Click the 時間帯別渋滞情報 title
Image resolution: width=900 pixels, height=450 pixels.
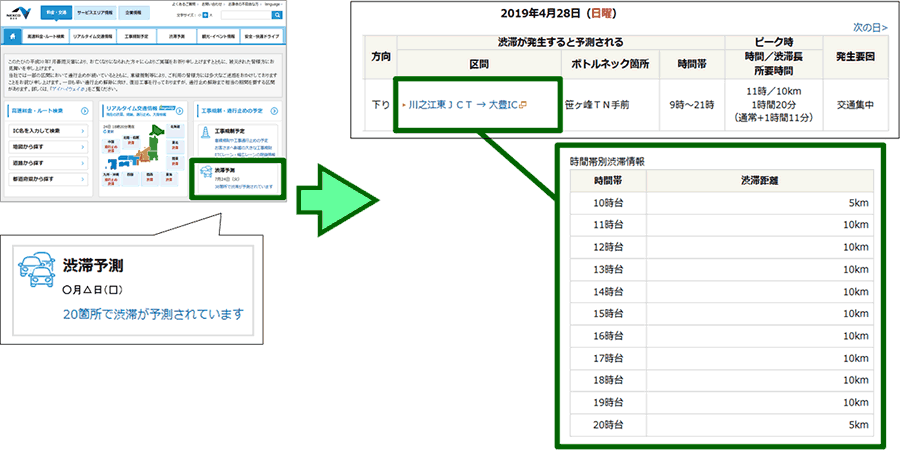pyautogui.click(x=608, y=161)
